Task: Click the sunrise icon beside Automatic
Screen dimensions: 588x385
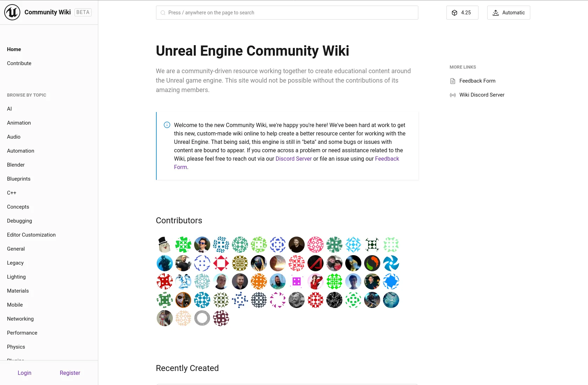Action: pyautogui.click(x=496, y=13)
